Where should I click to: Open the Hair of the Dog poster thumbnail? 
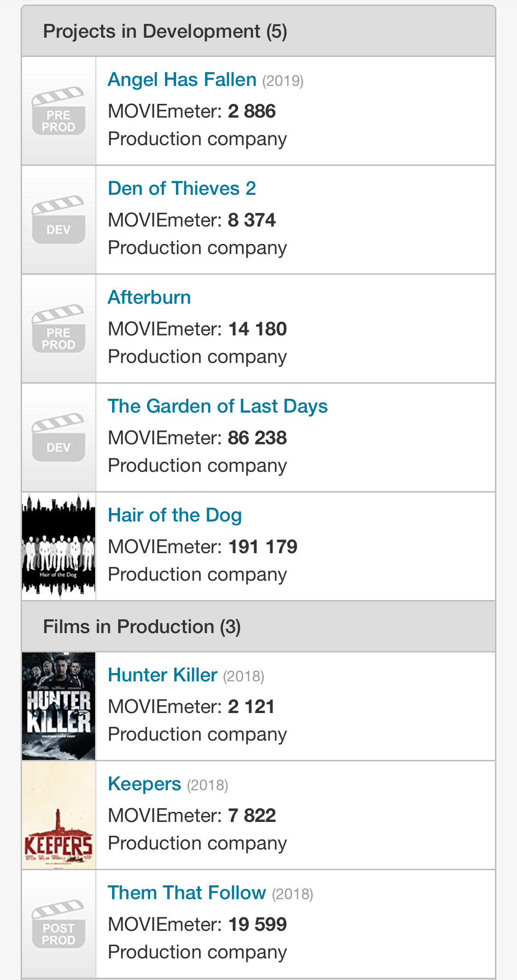(x=58, y=546)
